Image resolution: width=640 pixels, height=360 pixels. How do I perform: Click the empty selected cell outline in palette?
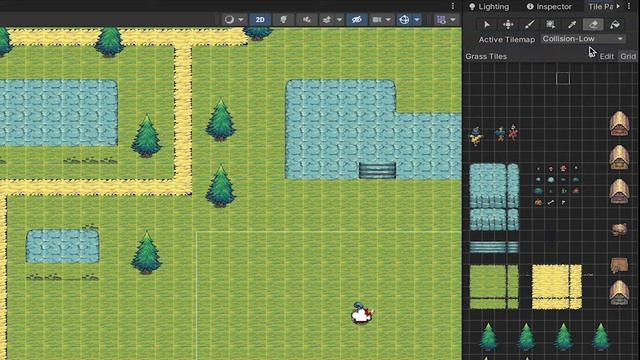(563, 78)
